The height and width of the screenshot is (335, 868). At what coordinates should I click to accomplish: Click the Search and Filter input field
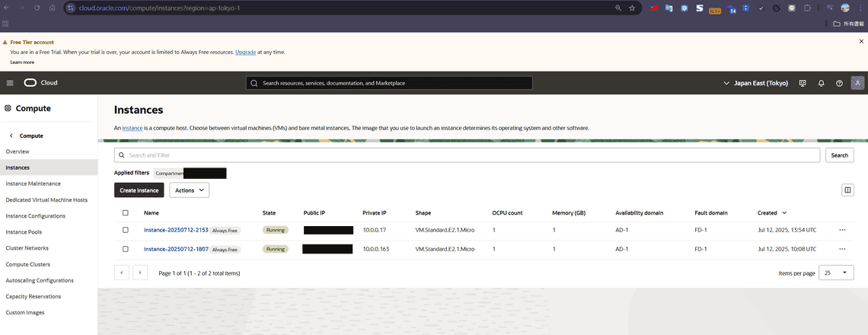coord(468,155)
